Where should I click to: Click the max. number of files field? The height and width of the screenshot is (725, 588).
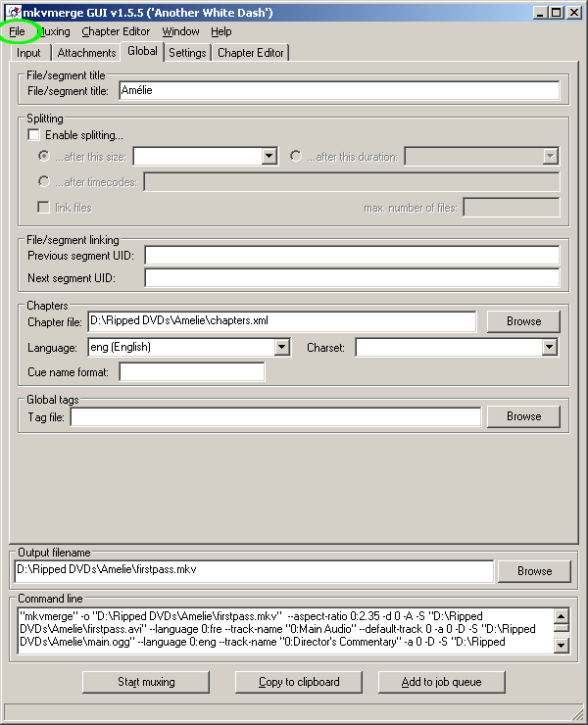point(512,207)
